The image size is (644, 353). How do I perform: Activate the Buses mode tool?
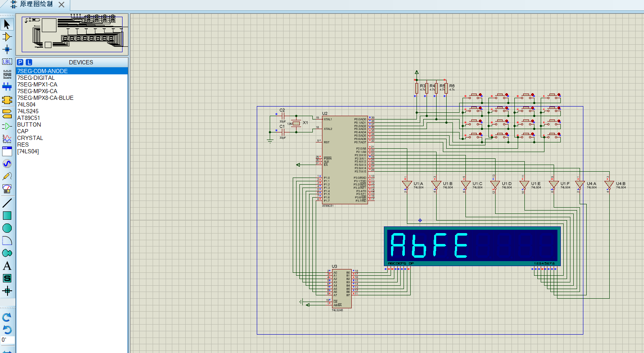(x=7, y=86)
